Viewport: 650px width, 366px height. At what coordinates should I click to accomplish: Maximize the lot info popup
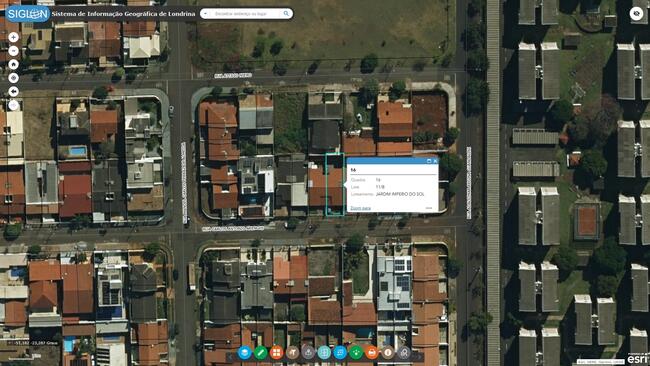tap(429, 161)
